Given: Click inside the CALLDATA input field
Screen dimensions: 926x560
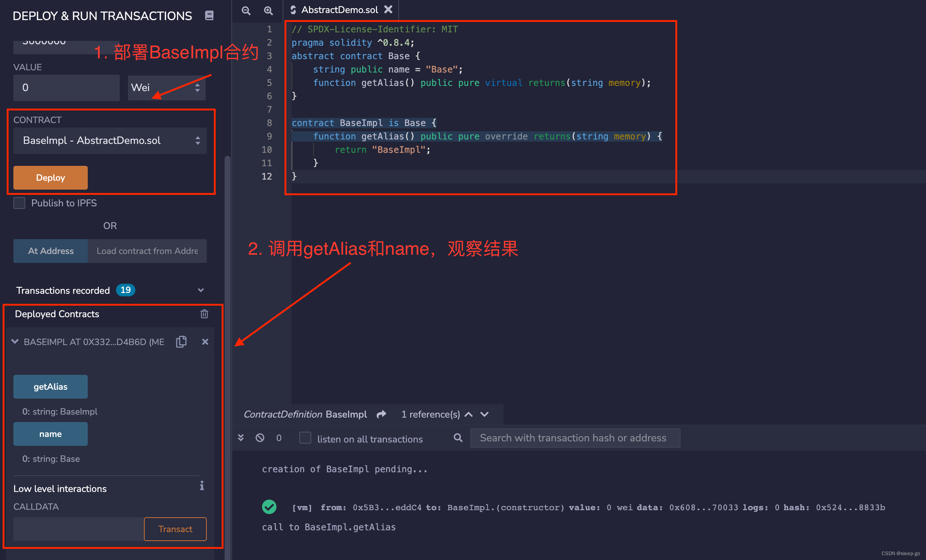Looking at the screenshot, I should click(77, 529).
